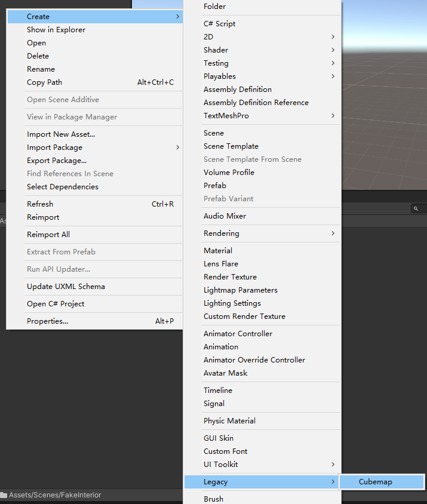The width and height of the screenshot is (427, 504).
Task: Choose Reimport All
Action: click(95, 235)
